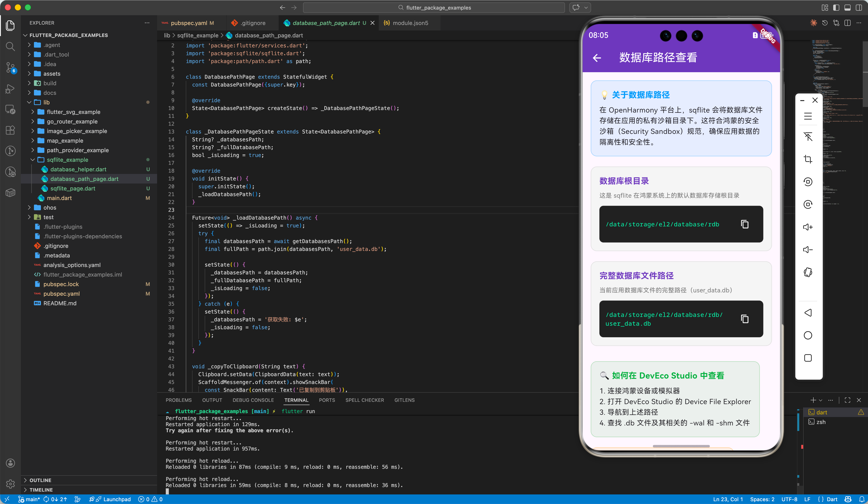Collapse the sqflite_example folder

click(67, 160)
